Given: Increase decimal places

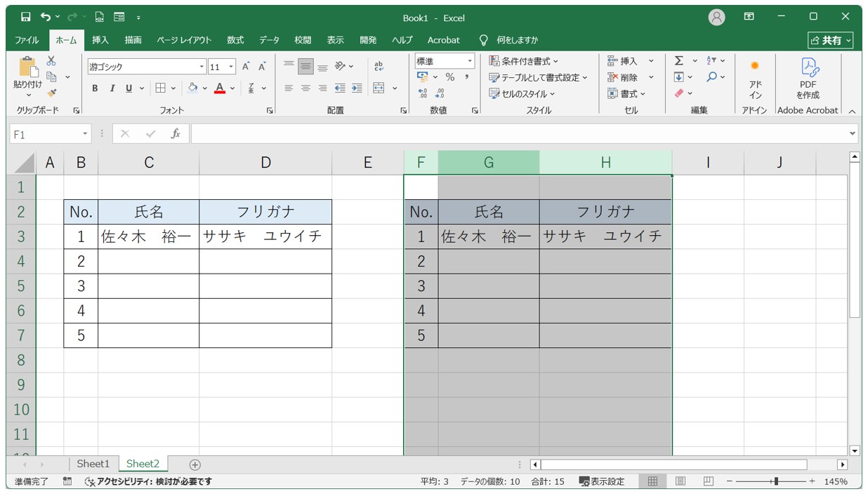Looking at the screenshot, I should click(423, 93).
